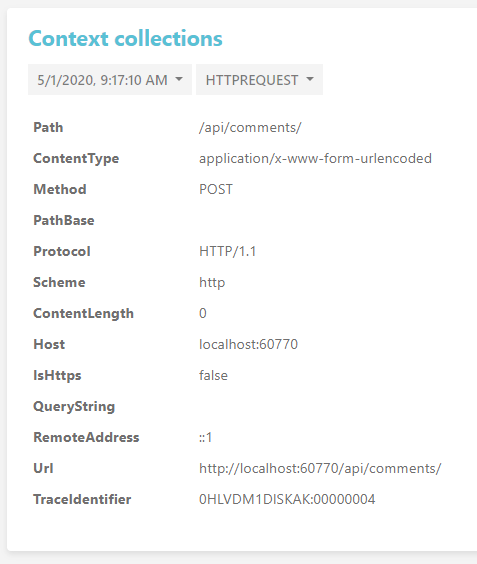This screenshot has height=564, width=477.
Task: Click the Context collections heading
Action: click(126, 38)
